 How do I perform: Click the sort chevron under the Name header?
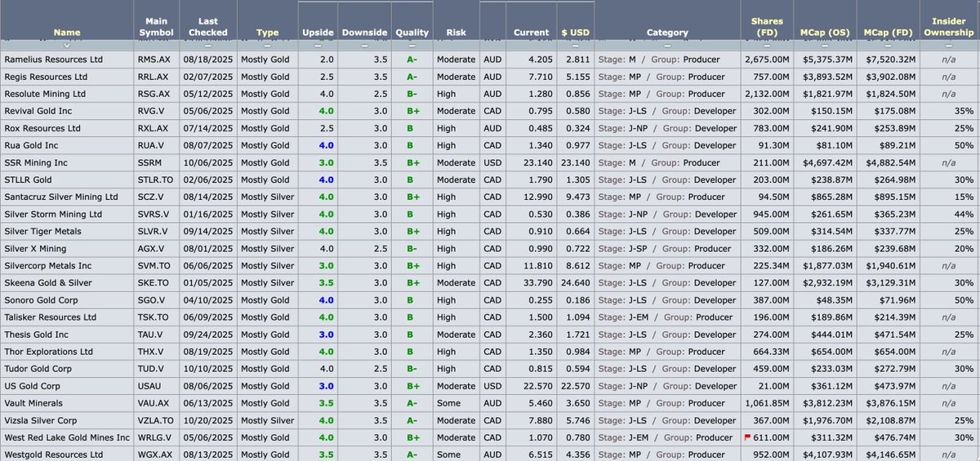point(67,44)
